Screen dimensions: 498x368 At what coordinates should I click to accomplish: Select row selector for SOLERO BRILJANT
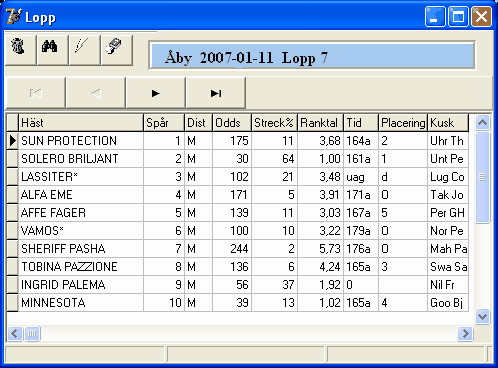click(13, 159)
